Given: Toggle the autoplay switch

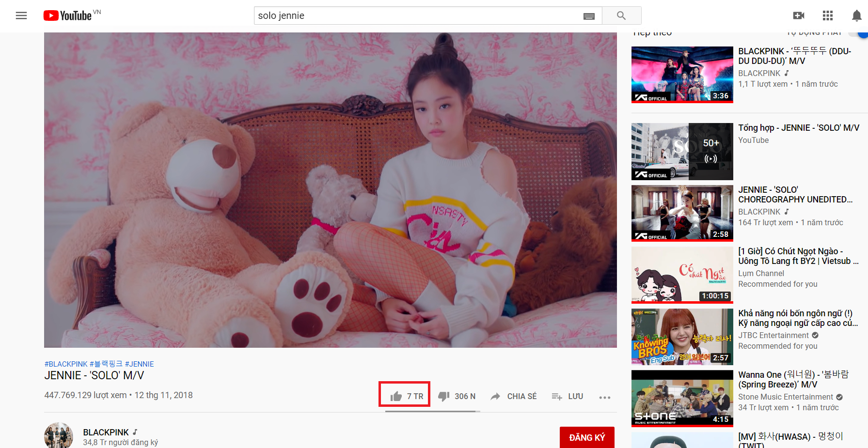Looking at the screenshot, I should (860, 33).
